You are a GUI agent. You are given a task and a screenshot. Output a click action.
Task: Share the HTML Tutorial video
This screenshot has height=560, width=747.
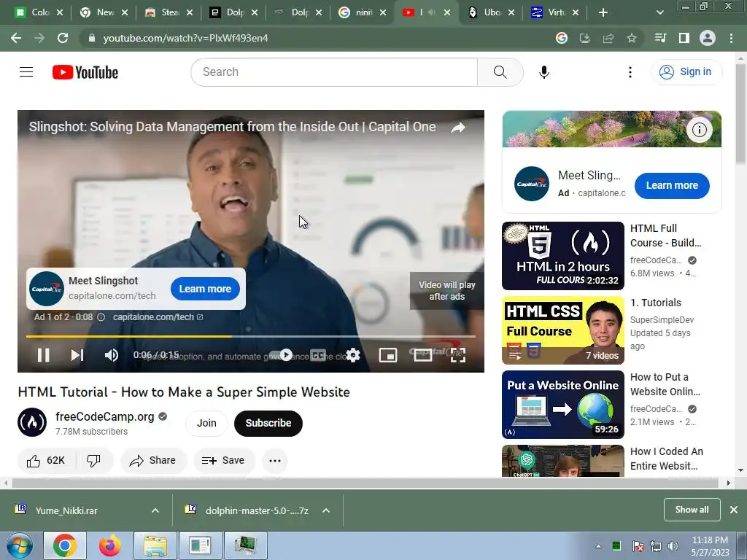(153, 461)
